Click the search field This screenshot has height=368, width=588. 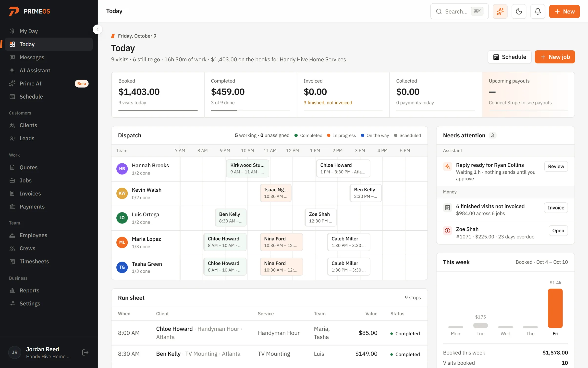[x=459, y=11]
